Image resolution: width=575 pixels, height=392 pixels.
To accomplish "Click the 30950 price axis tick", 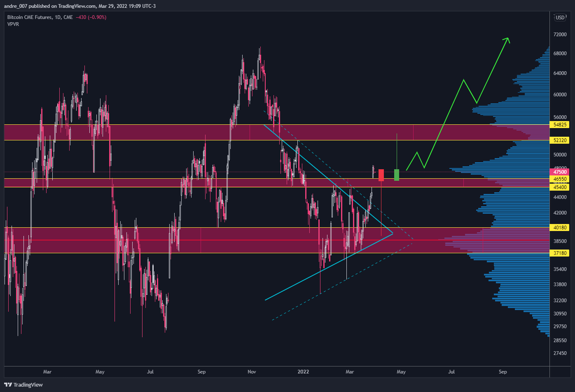I will point(560,314).
